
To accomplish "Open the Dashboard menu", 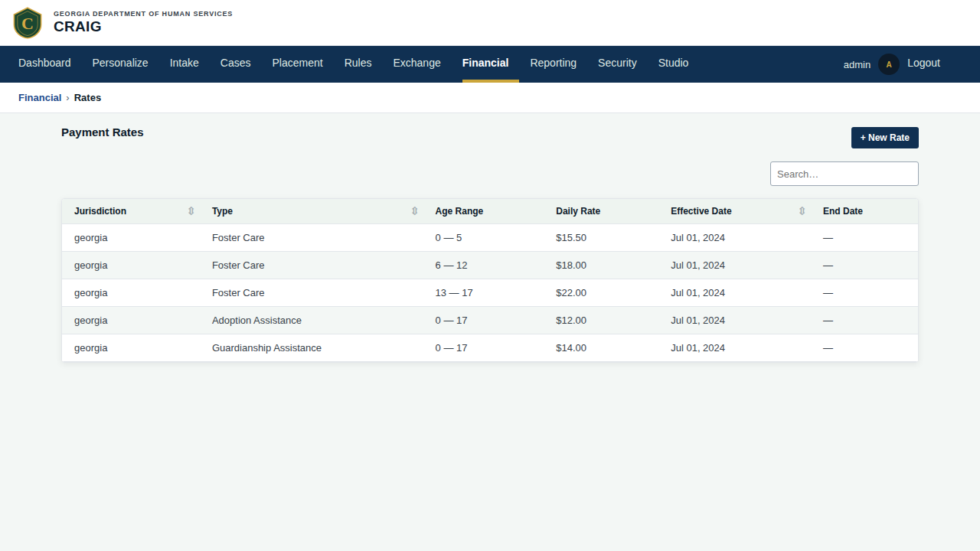I will pyautogui.click(x=44, y=63).
